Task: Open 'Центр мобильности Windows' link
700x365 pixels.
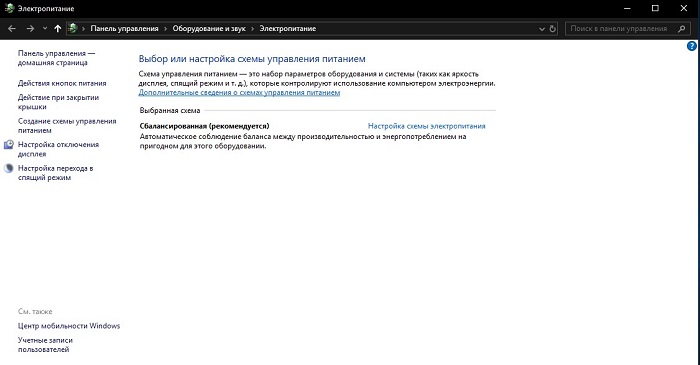Action: [69, 326]
